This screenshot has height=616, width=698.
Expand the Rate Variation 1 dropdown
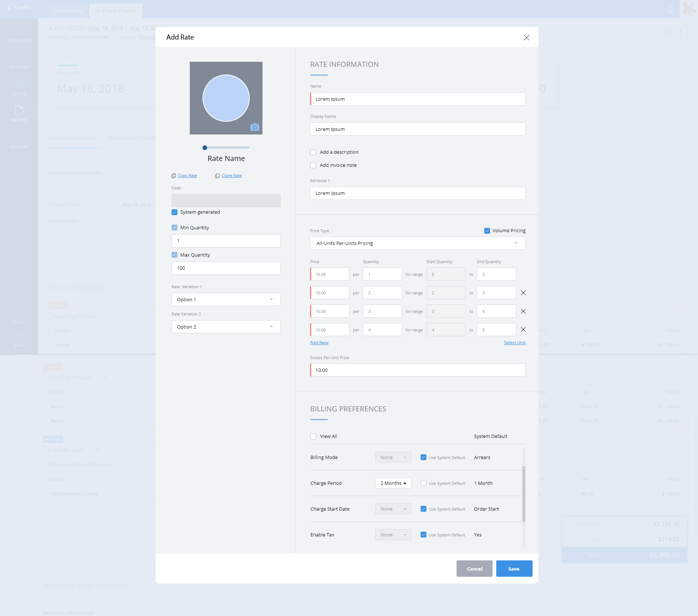(226, 299)
